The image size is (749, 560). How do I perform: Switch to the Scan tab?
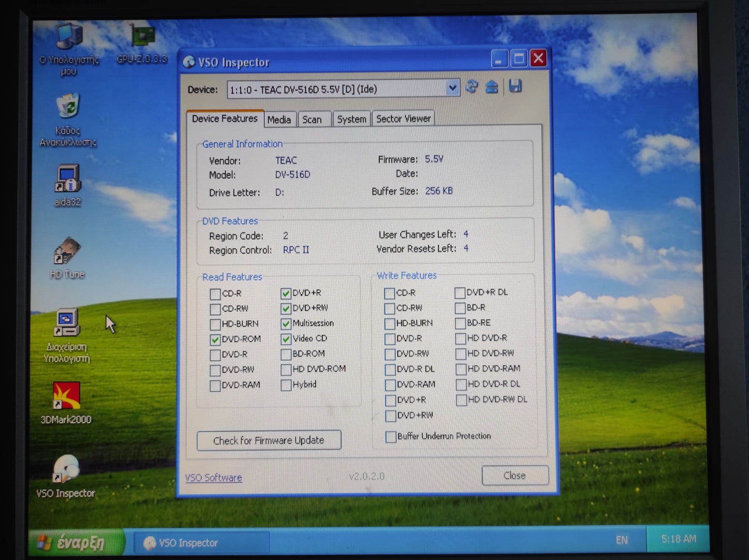(312, 120)
